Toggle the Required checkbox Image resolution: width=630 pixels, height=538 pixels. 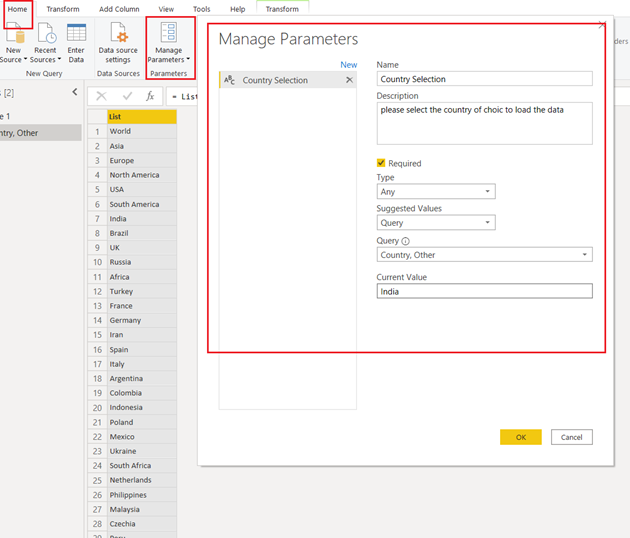[381, 163]
